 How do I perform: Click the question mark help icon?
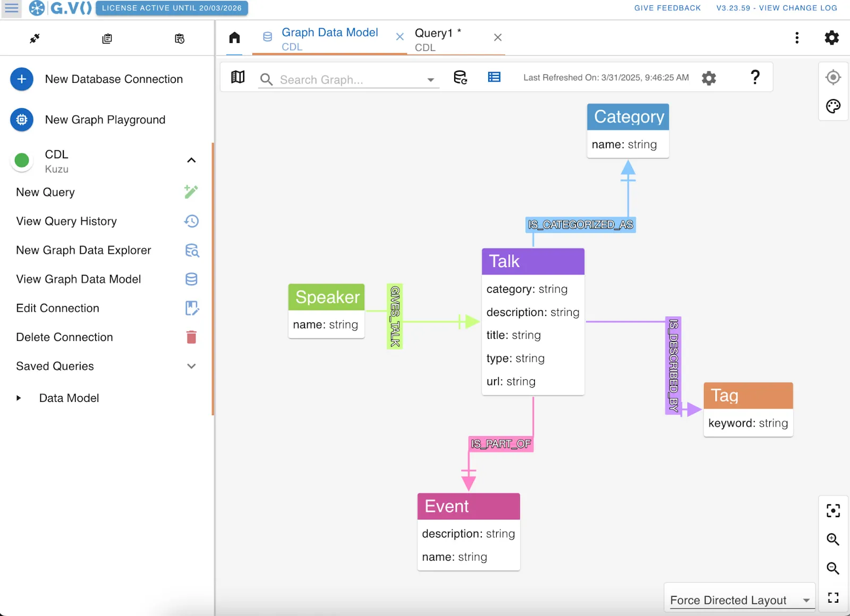[x=755, y=77]
